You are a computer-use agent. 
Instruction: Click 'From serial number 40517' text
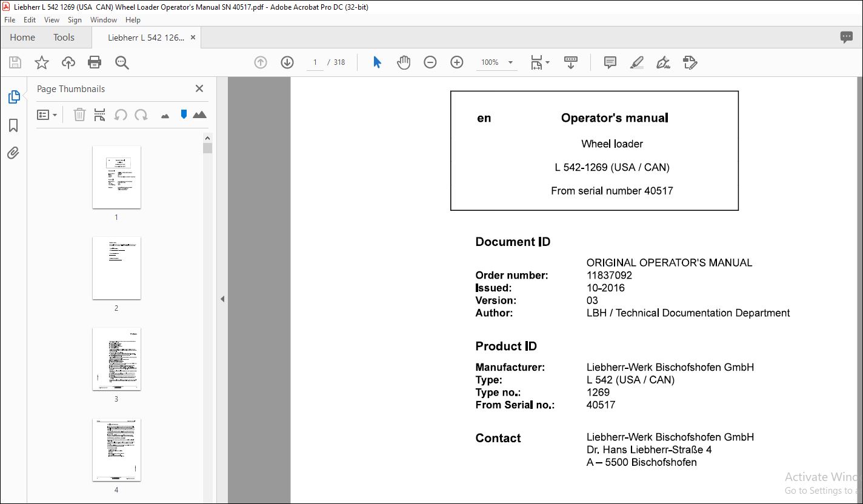pos(612,191)
